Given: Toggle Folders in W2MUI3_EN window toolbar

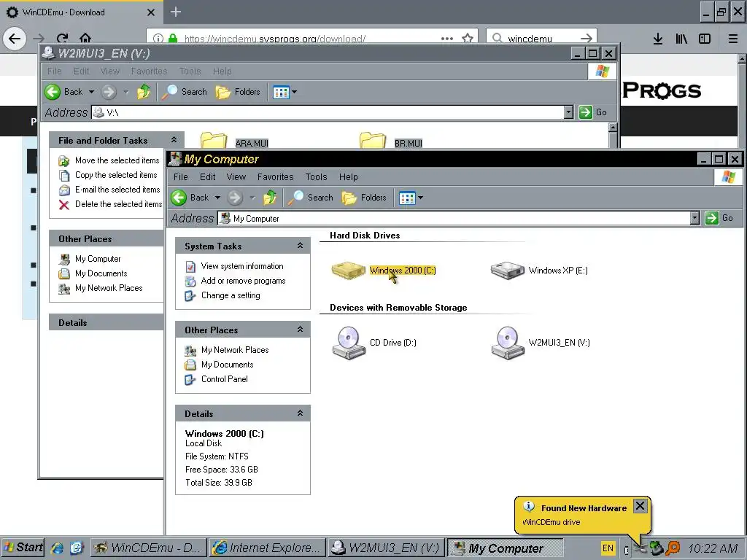Looking at the screenshot, I should 238,91.
